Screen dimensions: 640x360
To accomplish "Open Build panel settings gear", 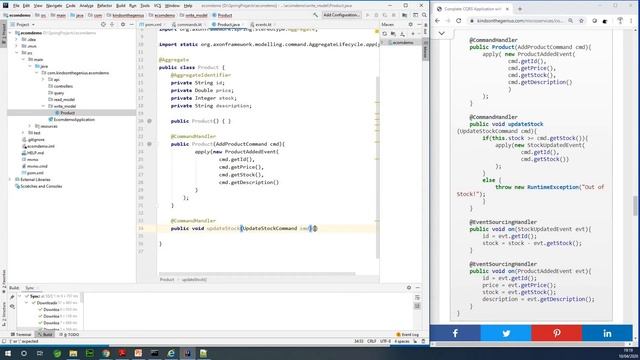I will point(409,288).
